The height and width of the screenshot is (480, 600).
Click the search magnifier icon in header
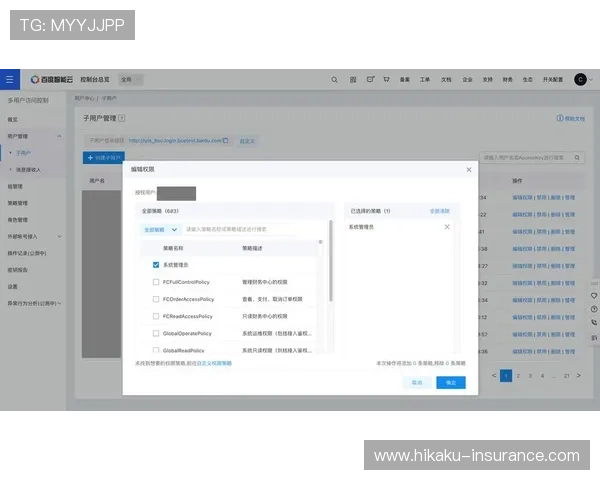(334, 79)
